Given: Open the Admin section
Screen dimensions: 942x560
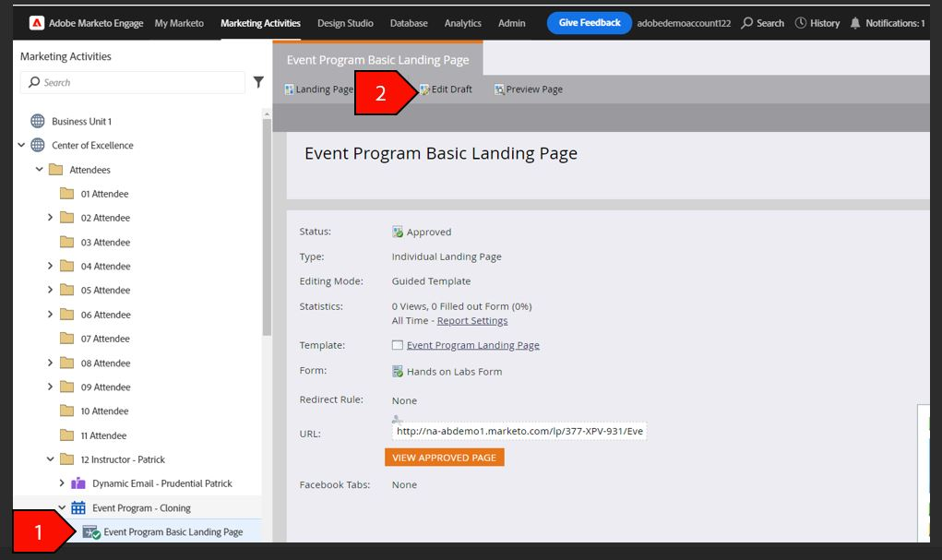Looking at the screenshot, I should [512, 23].
